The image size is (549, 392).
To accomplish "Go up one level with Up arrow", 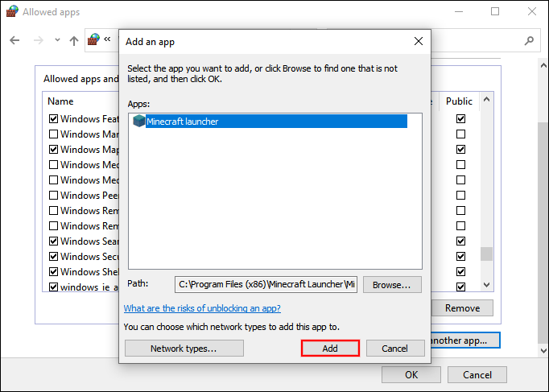I will pos(74,40).
